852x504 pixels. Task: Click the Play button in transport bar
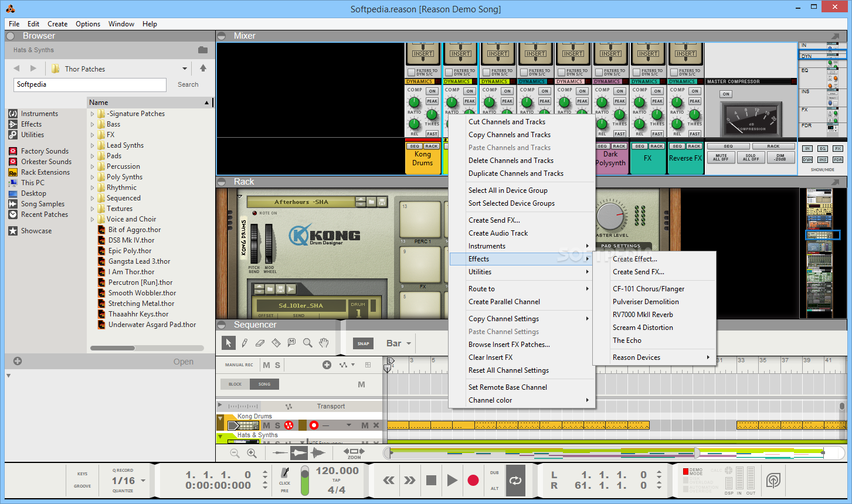click(x=452, y=481)
